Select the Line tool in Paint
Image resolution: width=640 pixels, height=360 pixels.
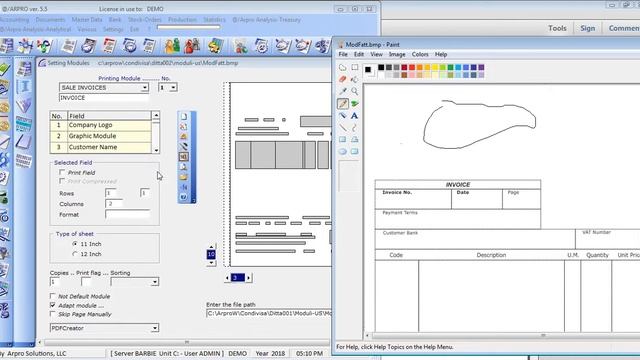(x=342, y=128)
